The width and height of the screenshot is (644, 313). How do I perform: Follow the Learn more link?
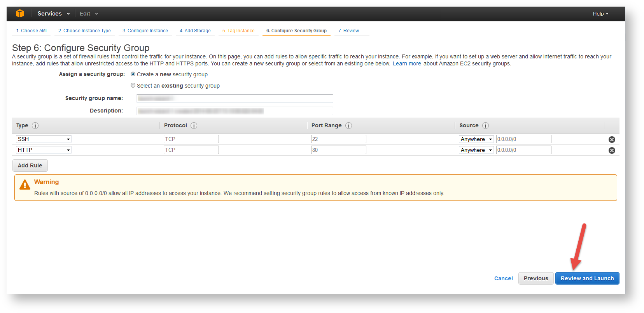(407, 63)
